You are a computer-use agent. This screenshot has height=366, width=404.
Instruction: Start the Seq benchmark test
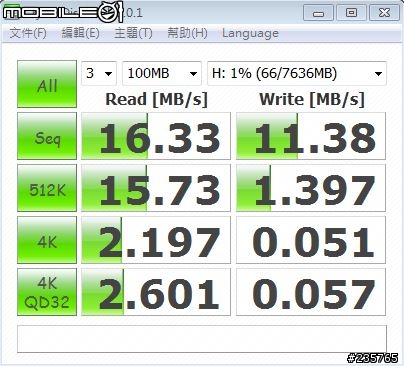[x=47, y=136]
